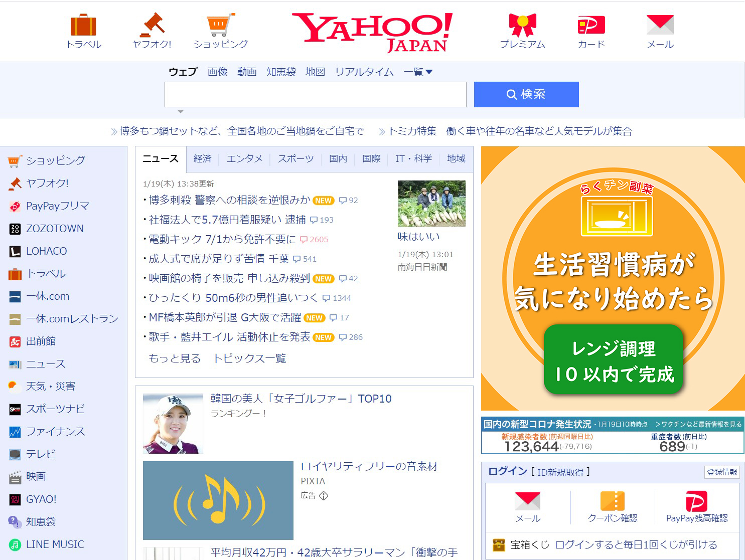Open headline 博多刺殺 警察への相談を逆恨みか
Image resolution: width=745 pixels, height=560 pixels.
230,200
